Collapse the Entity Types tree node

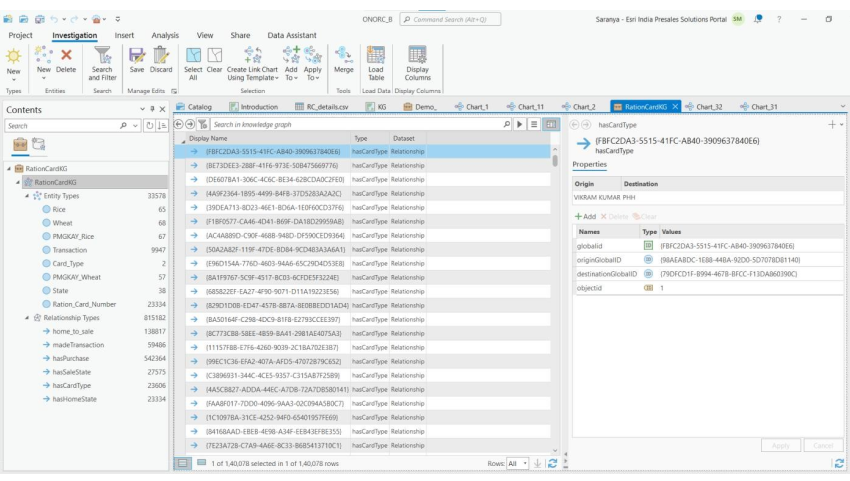pyautogui.click(x=28, y=196)
